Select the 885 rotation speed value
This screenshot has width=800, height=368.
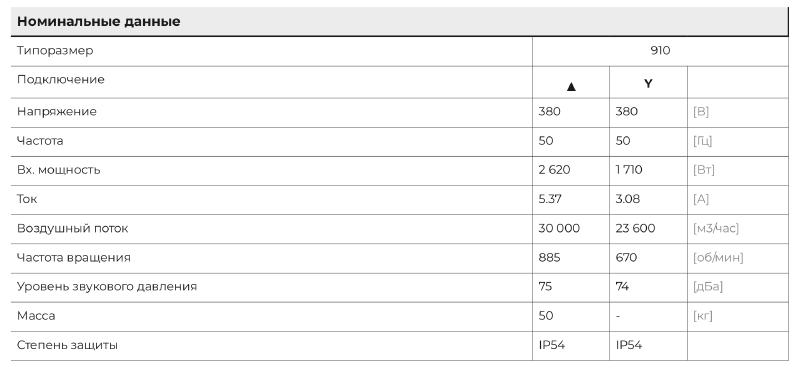549,257
